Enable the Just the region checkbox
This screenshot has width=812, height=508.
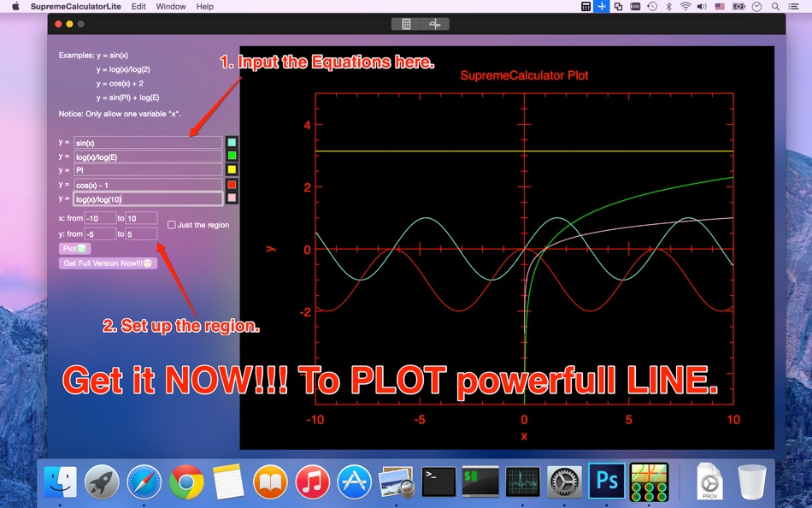click(172, 224)
